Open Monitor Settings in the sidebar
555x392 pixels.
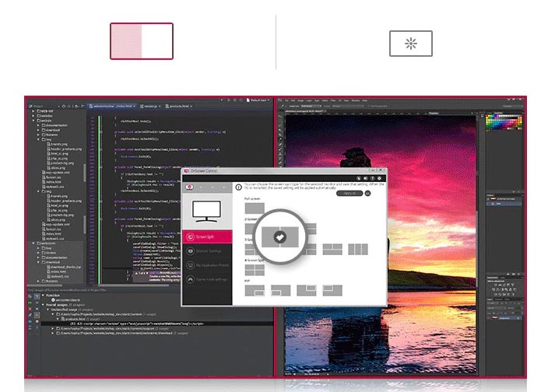[x=207, y=251]
